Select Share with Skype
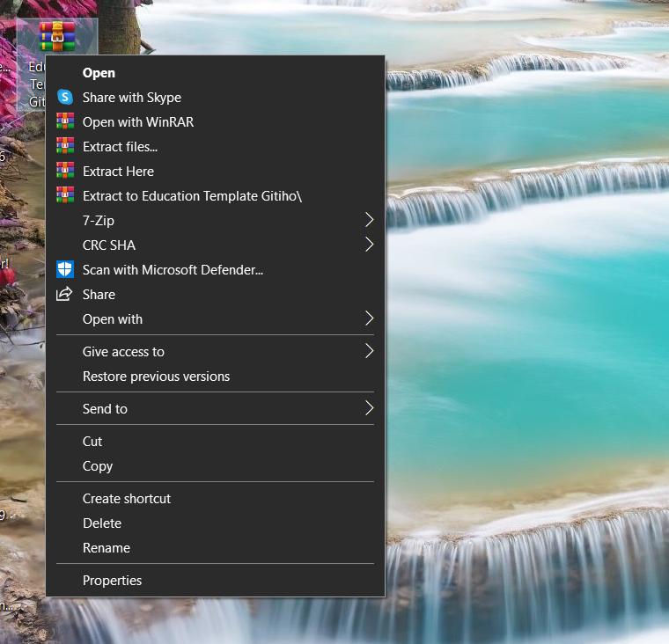Image resolution: width=669 pixels, height=644 pixels. point(216,98)
